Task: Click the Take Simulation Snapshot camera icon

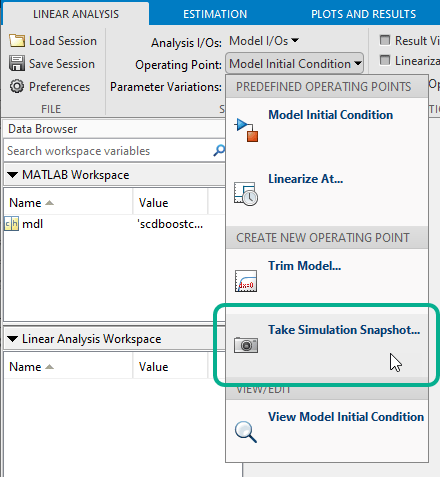Action: pyautogui.click(x=246, y=345)
